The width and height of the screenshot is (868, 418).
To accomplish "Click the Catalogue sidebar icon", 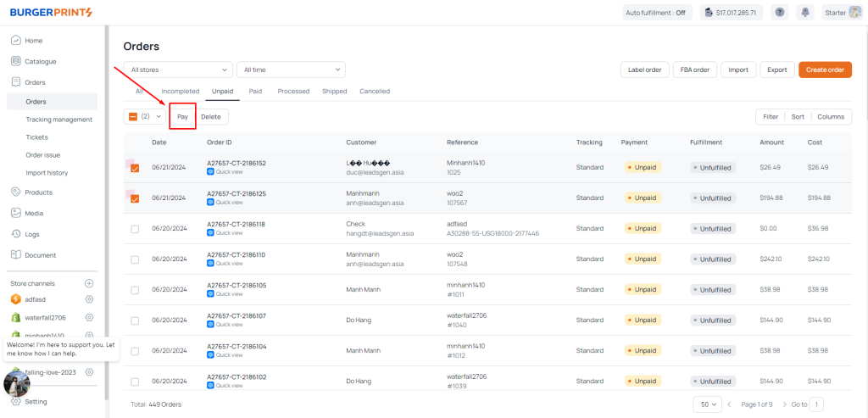I will pos(16,61).
